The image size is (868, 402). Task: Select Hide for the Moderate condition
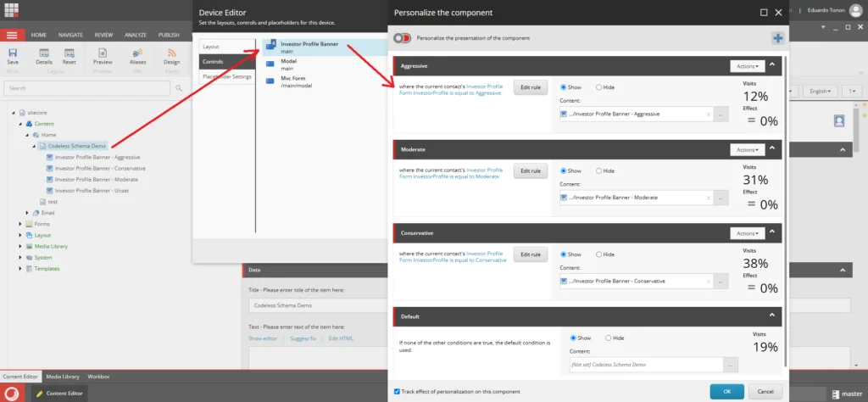pyautogui.click(x=599, y=170)
